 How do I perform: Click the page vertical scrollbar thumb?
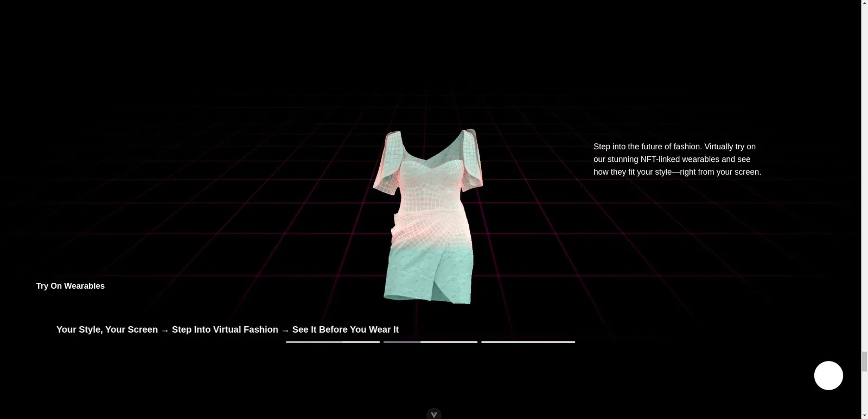tap(865, 361)
